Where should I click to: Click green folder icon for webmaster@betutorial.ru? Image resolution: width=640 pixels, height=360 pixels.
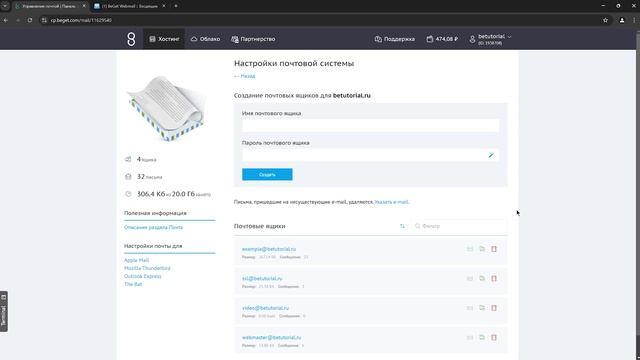(482, 338)
